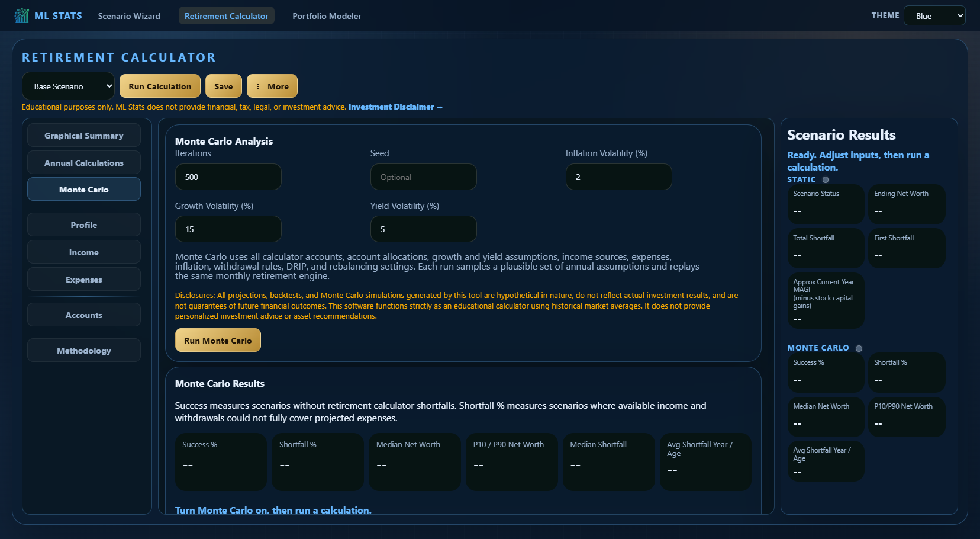Image resolution: width=980 pixels, height=539 pixels.
Task: Open the Accounts section
Action: [x=84, y=315]
